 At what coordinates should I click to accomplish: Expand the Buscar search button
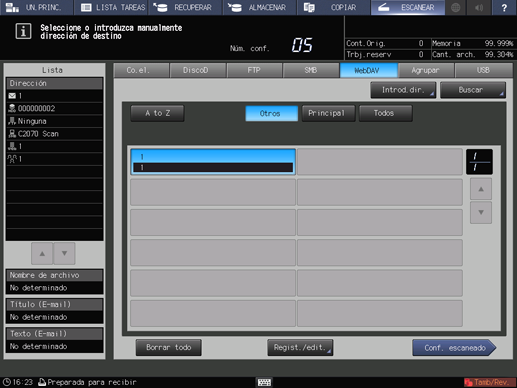tap(473, 90)
